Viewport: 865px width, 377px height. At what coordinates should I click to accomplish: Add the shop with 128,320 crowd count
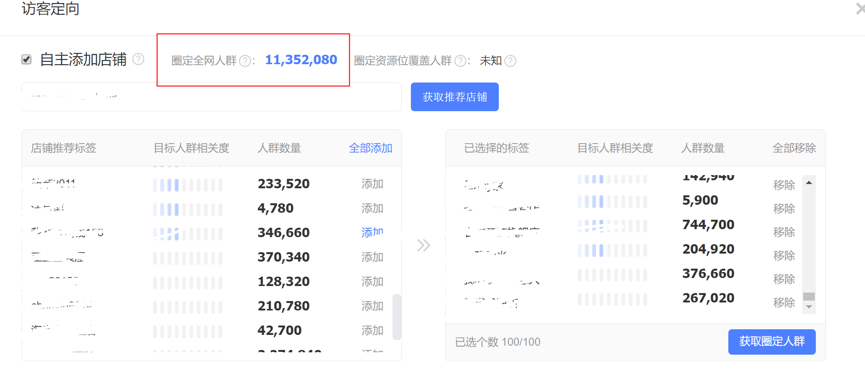pyautogui.click(x=372, y=281)
